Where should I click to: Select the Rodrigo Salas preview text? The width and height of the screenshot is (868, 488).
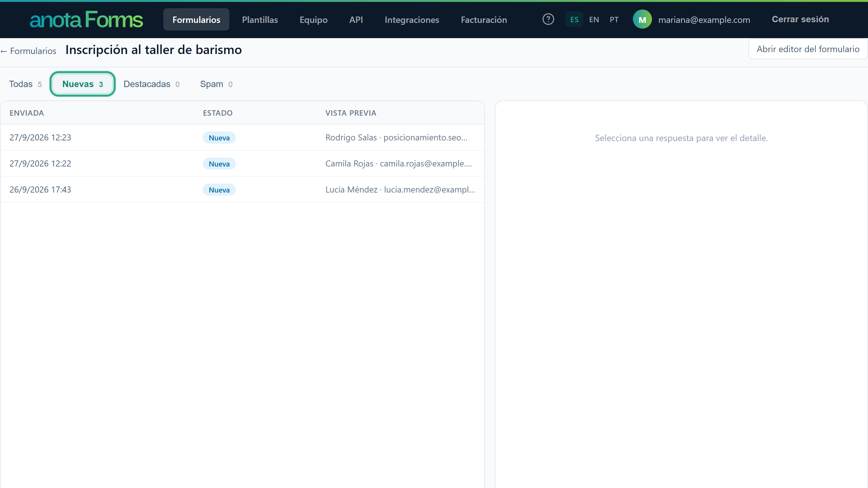pos(396,138)
